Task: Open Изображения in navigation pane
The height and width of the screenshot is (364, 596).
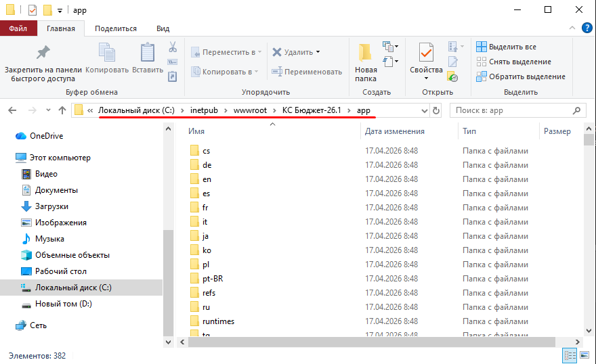Action: tap(54, 223)
